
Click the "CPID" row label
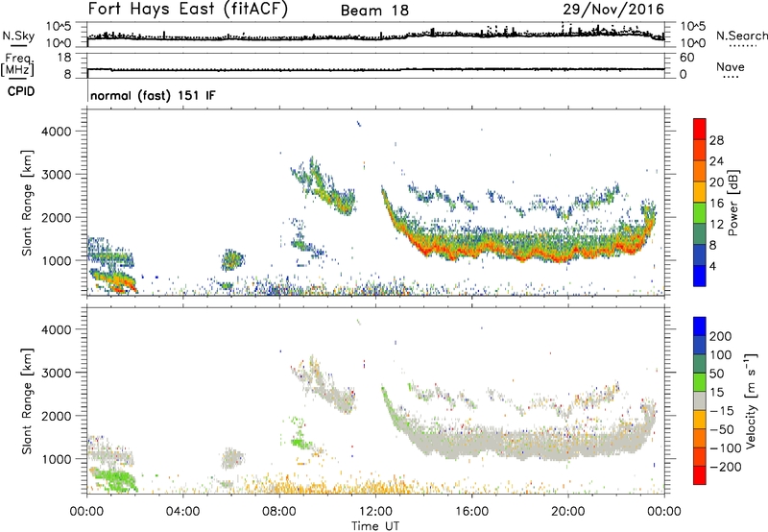pyautogui.click(x=21, y=91)
